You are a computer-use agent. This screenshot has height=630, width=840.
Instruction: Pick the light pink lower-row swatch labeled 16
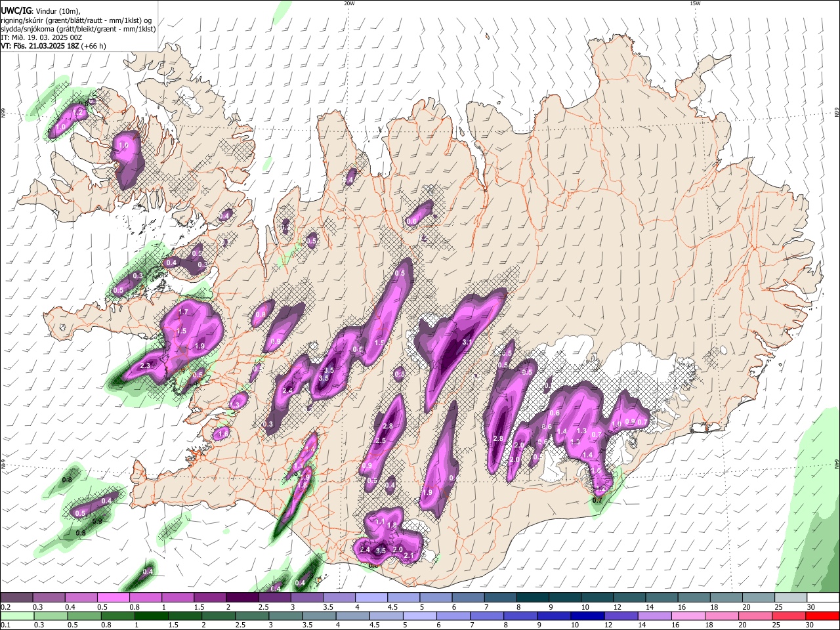coord(688,616)
